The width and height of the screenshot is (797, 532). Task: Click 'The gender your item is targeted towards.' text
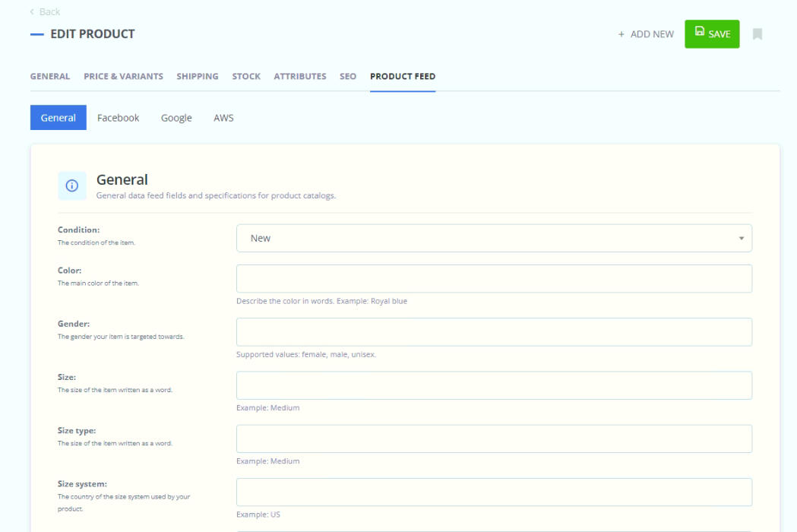tap(121, 337)
